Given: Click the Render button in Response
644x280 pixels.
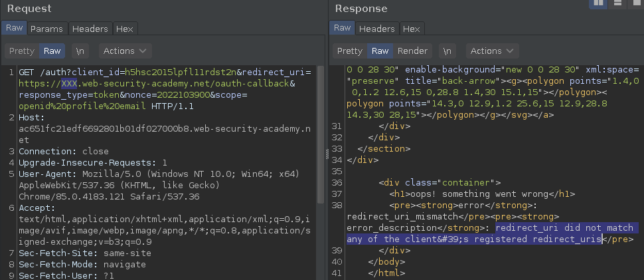Looking at the screenshot, I should pyautogui.click(x=412, y=51).
